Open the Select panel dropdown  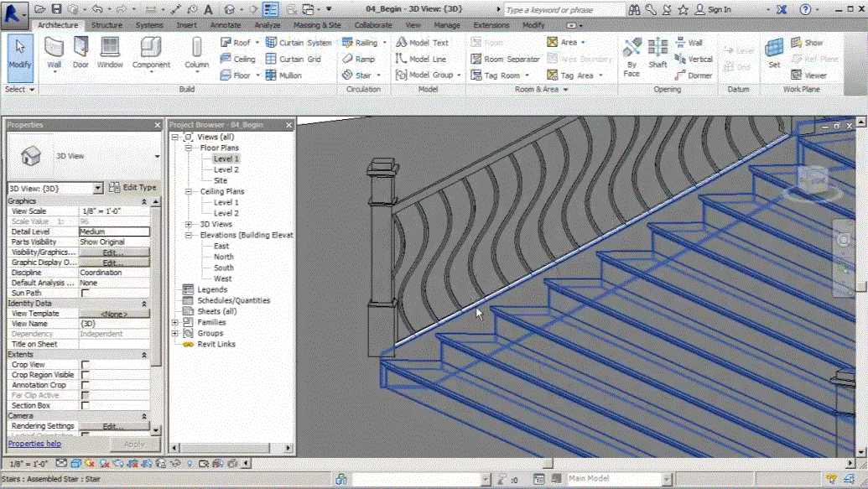click(x=20, y=89)
